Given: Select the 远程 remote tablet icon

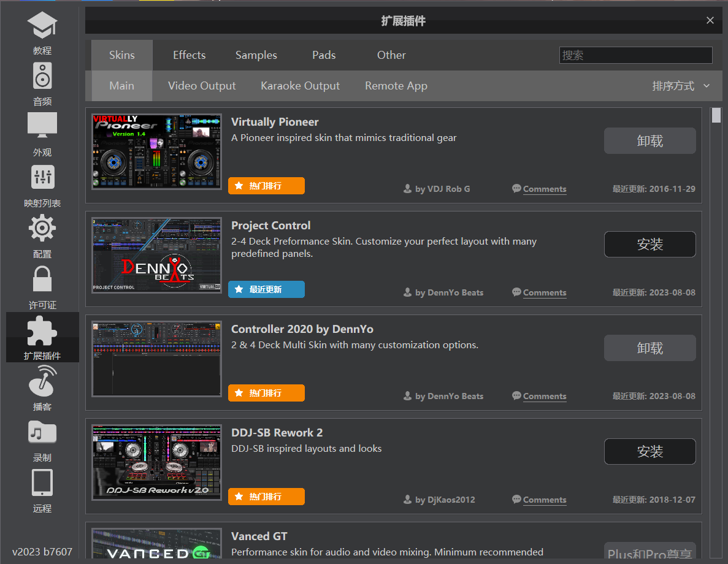Looking at the screenshot, I should coord(42,483).
